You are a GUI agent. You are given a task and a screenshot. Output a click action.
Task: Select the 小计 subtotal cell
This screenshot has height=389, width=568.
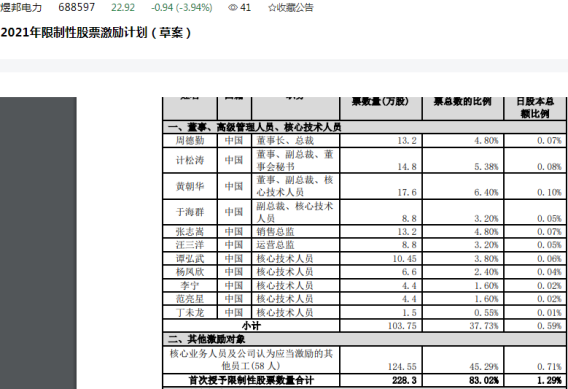pyautogui.click(x=251, y=326)
